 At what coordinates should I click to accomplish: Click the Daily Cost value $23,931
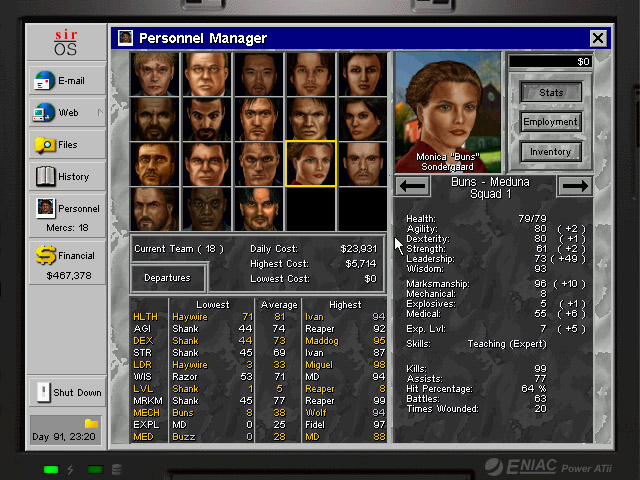click(x=358, y=249)
